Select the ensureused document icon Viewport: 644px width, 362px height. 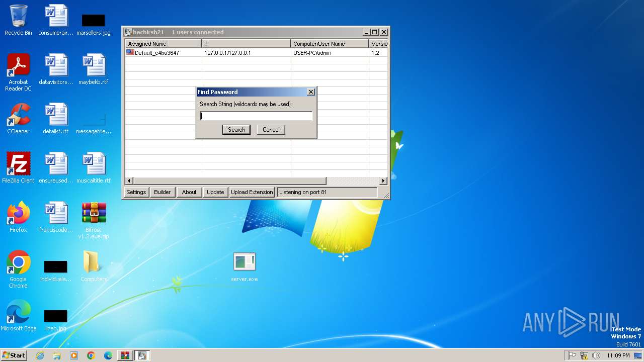pyautogui.click(x=56, y=168)
